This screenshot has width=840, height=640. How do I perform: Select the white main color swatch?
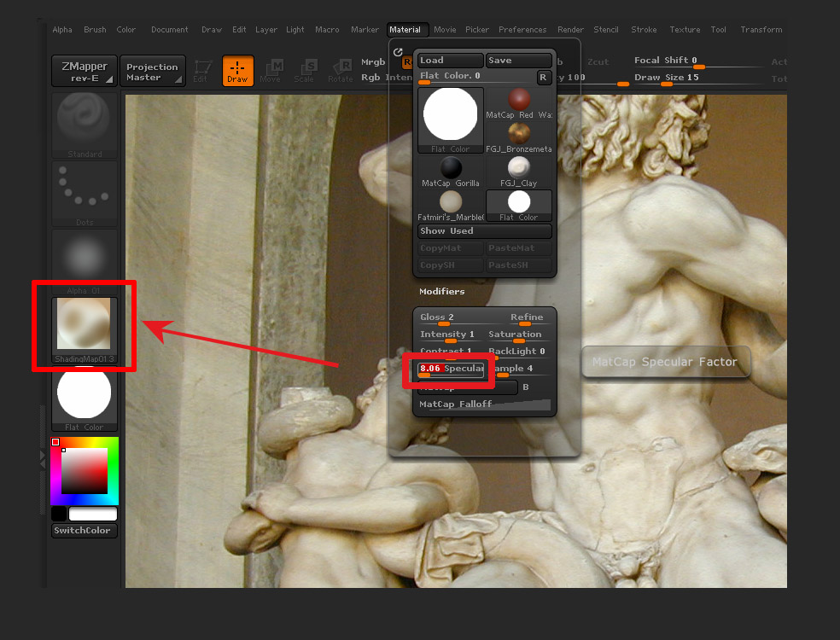click(x=93, y=515)
